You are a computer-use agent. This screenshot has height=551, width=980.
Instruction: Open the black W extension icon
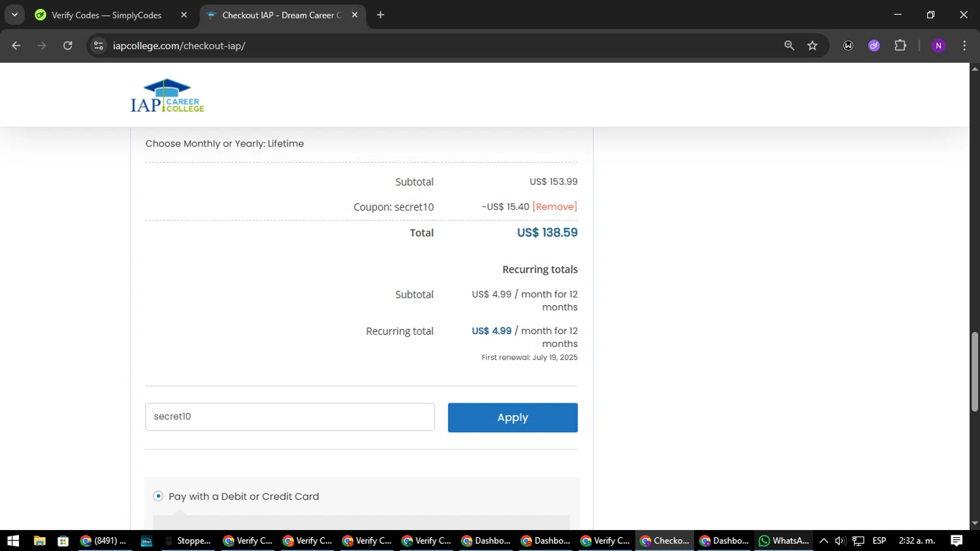[848, 46]
